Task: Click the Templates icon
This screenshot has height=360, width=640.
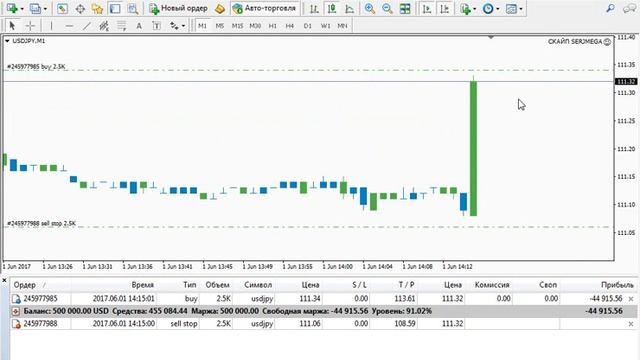Action: point(511,8)
